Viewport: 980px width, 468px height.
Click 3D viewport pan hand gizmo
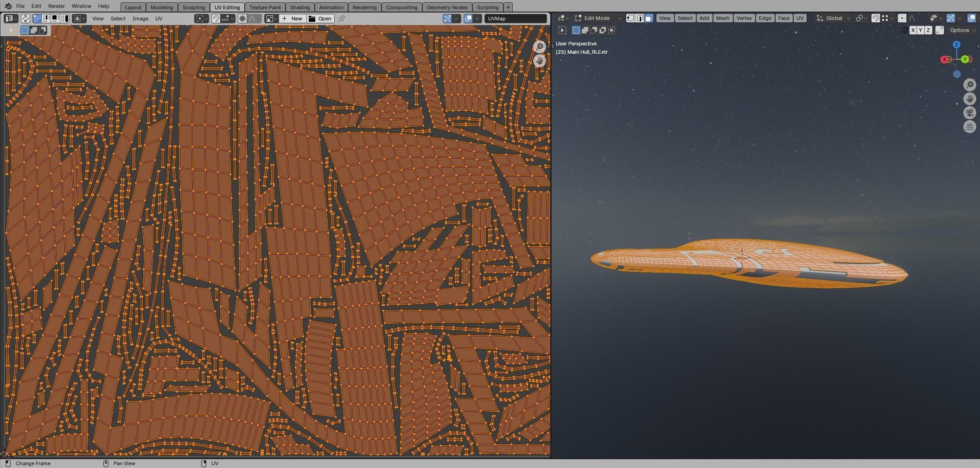click(969, 99)
